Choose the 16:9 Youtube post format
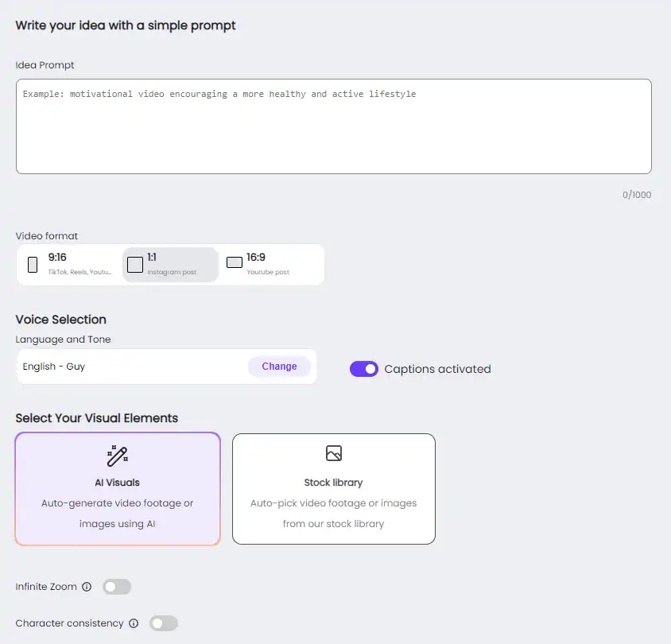This screenshot has height=644, width=671. tap(270, 265)
